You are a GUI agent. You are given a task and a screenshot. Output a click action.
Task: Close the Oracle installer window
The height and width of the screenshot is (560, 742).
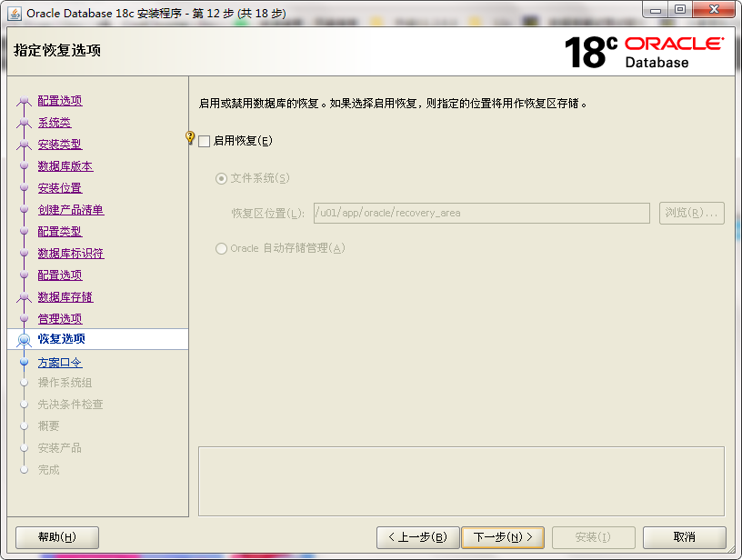pos(715,9)
